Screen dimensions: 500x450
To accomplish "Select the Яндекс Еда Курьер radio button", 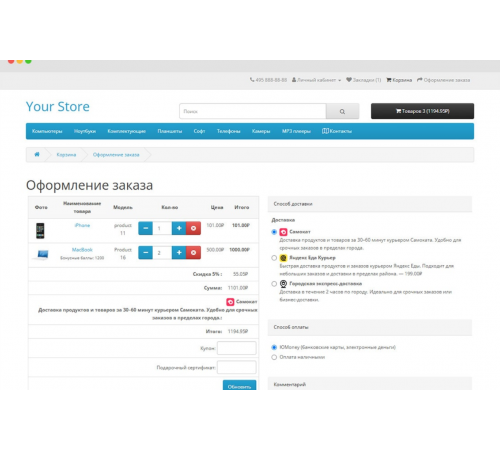I will (x=274, y=258).
